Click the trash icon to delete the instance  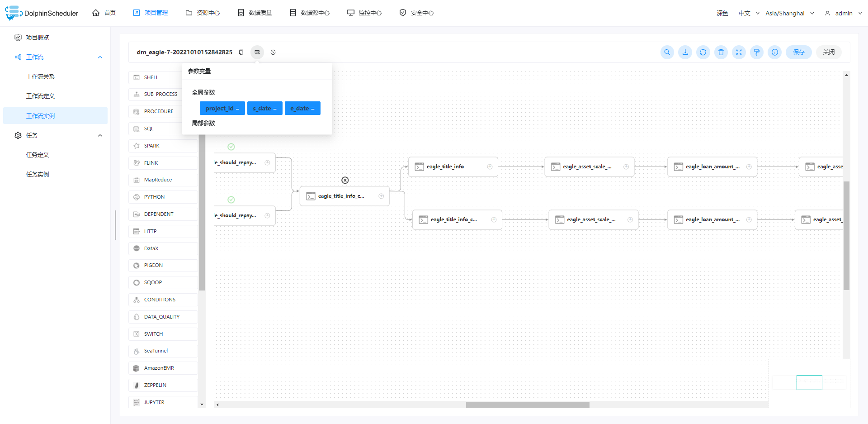coord(721,52)
